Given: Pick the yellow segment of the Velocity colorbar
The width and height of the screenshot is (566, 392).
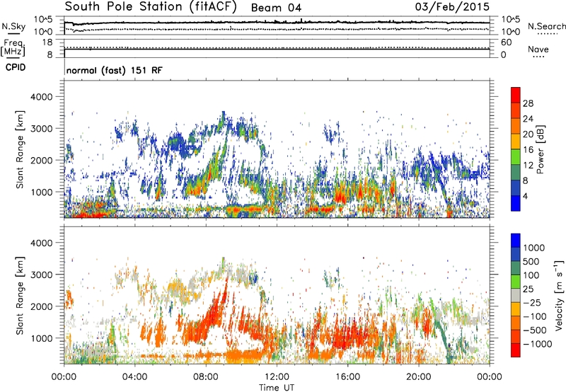Looking at the screenshot, I should pyautogui.click(x=516, y=309).
